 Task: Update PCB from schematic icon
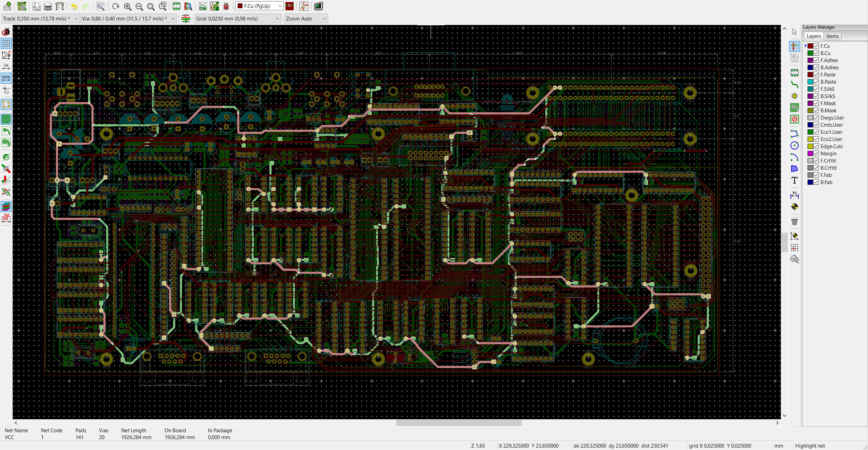(214, 6)
